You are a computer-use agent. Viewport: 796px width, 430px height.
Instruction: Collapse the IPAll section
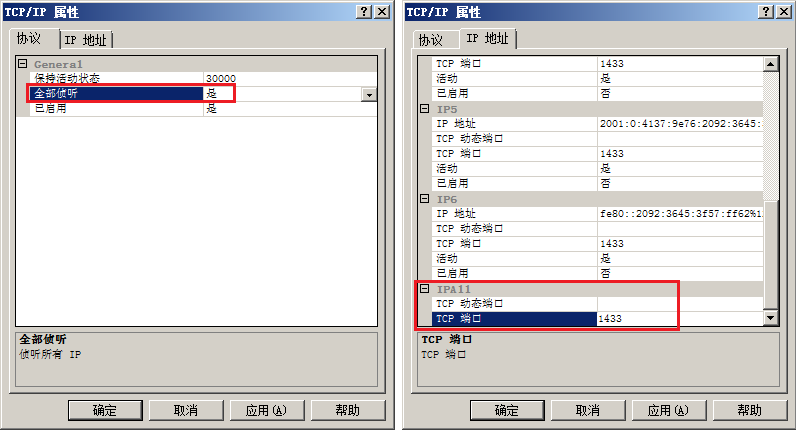(x=424, y=288)
